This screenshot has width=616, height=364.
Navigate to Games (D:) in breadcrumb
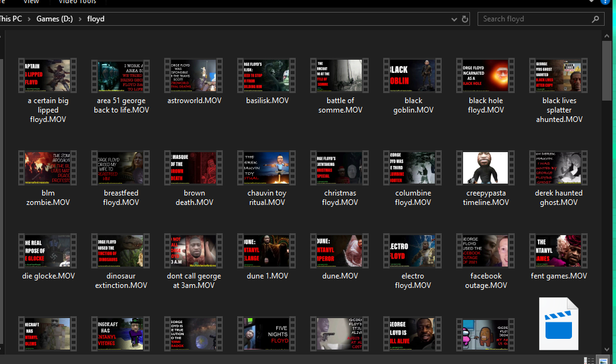54,19
